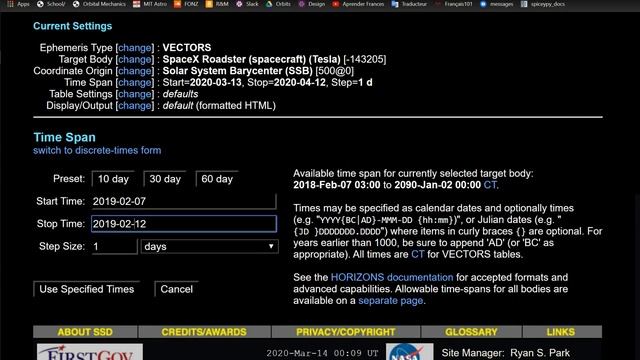Open the Aprender Frances bookmark

point(358,4)
